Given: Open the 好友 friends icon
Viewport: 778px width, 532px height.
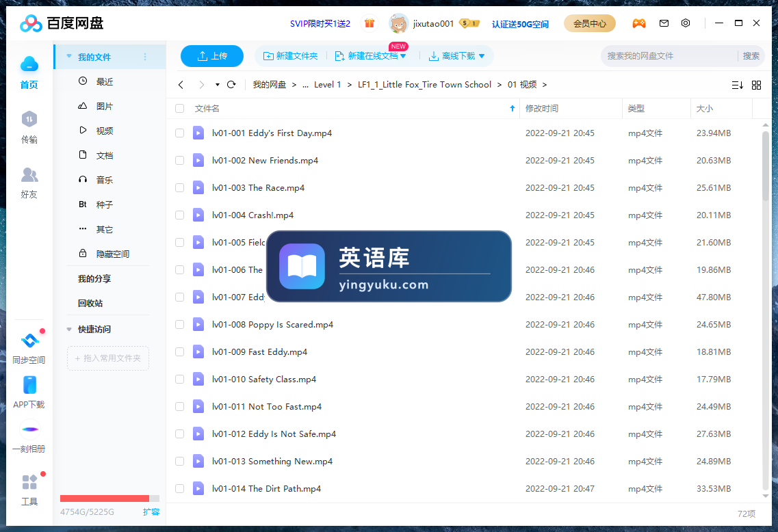Looking at the screenshot, I should [29, 174].
